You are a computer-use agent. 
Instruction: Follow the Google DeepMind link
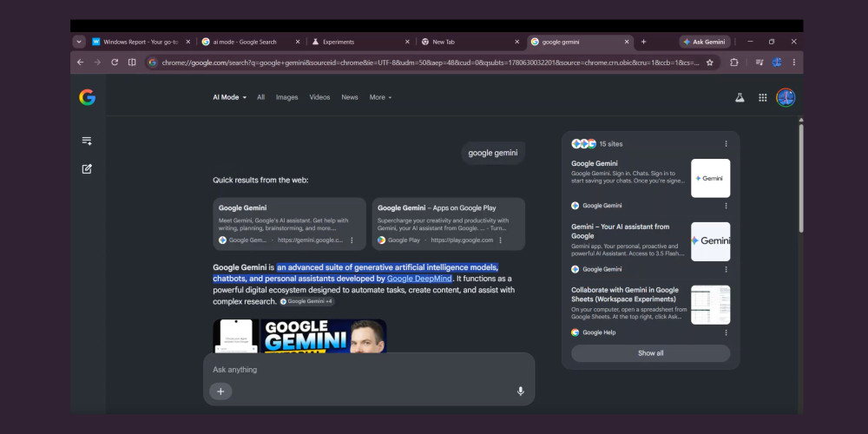pos(419,279)
